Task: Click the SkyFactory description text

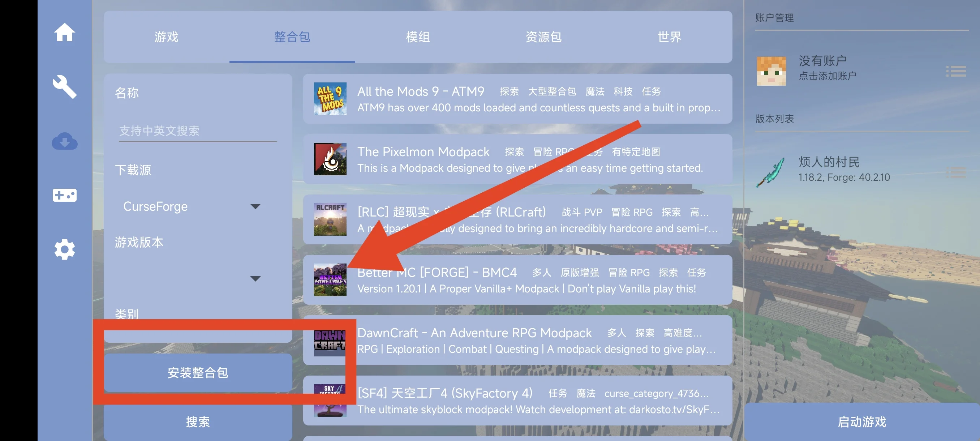Action: [x=538, y=410]
